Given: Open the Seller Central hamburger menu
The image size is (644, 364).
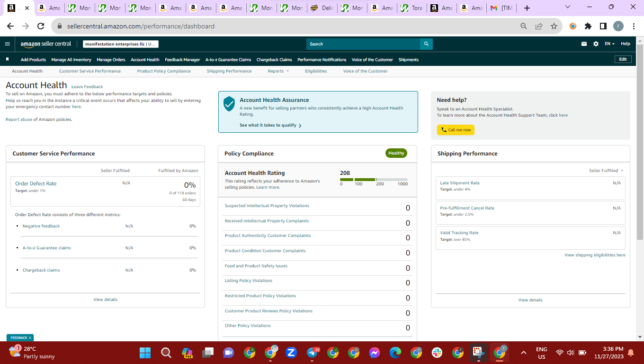Looking at the screenshot, I should click(x=7, y=44).
